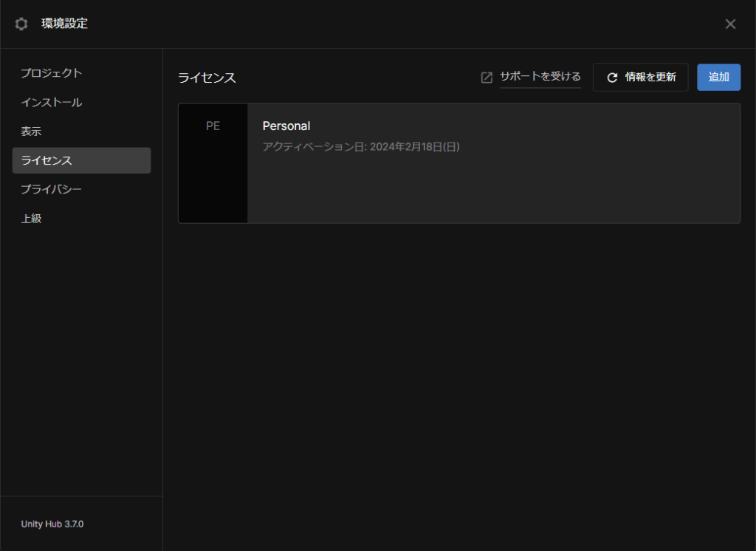Click the ライセンス heading above the card
Screen dimensions: 756x551
coord(207,78)
